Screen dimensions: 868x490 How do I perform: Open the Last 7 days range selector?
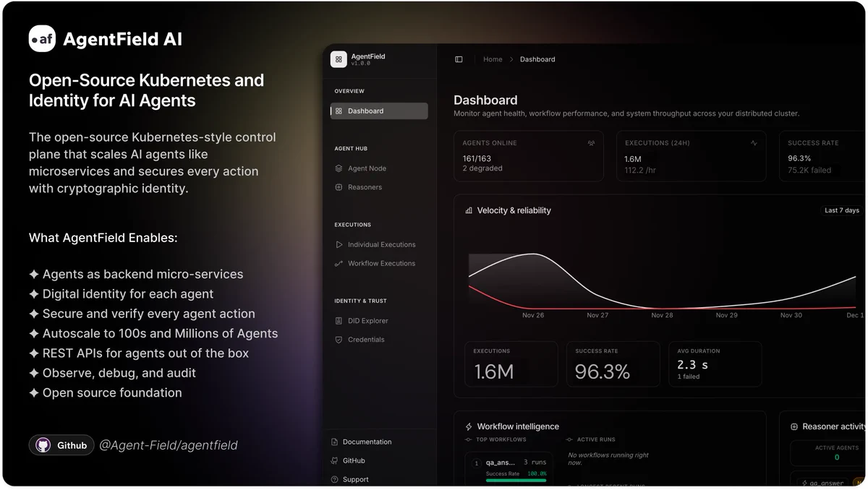coord(842,210)
